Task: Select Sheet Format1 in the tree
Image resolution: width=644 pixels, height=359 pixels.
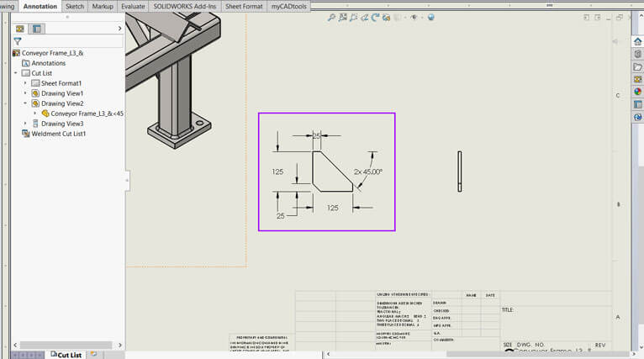Action: coord(61,83)
